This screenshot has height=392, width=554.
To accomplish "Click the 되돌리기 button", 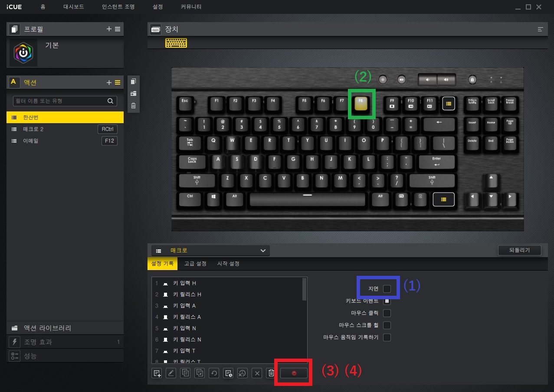I will pos(520,250).
